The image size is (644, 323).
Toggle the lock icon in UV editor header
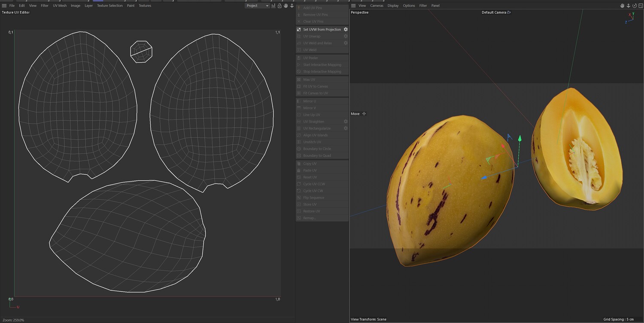tap(279, 6)
